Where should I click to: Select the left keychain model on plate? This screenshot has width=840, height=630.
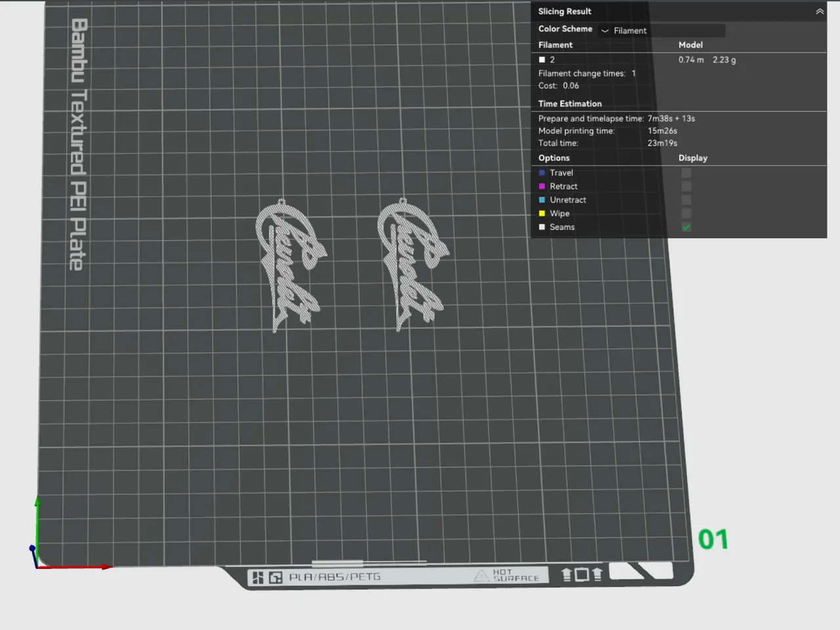point(290,266)
